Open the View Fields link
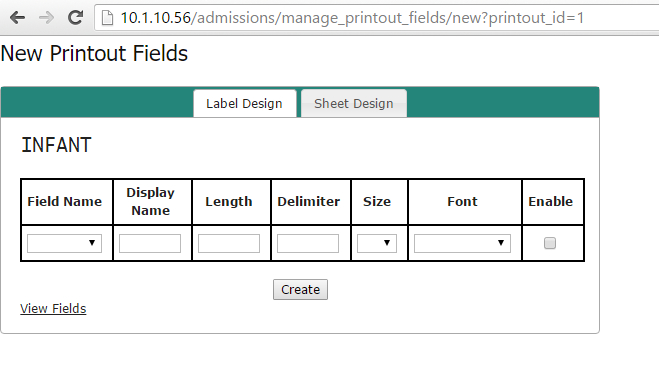659x365 pixels. pos(53,309)
